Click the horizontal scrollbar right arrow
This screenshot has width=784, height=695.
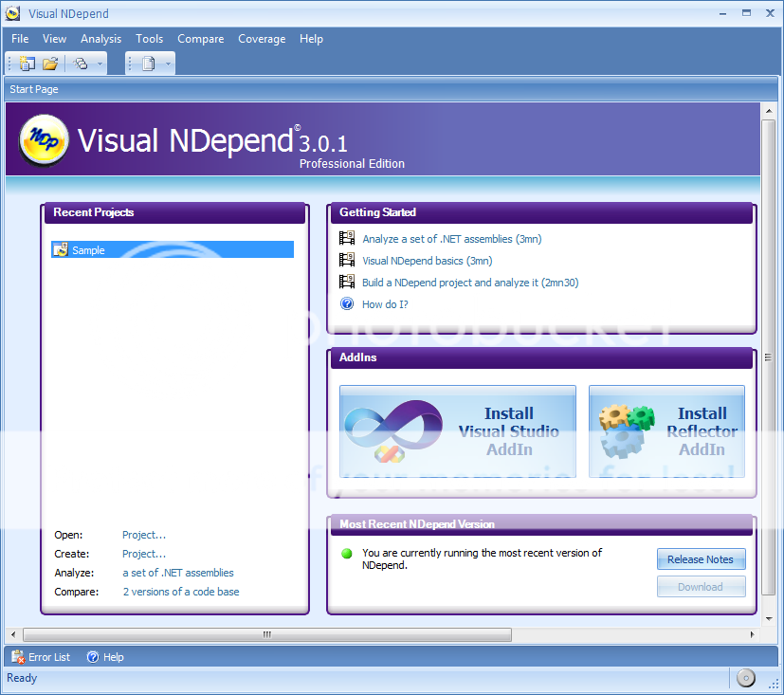point(752,634)
